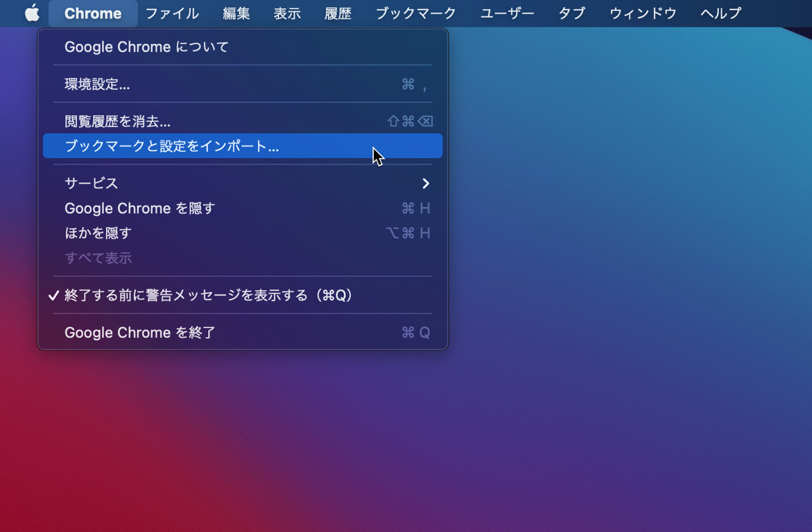Expand the サービス submenu
The height and width of the screenshot is (532, 812).
pyautogui.click(x=242, y=183)
